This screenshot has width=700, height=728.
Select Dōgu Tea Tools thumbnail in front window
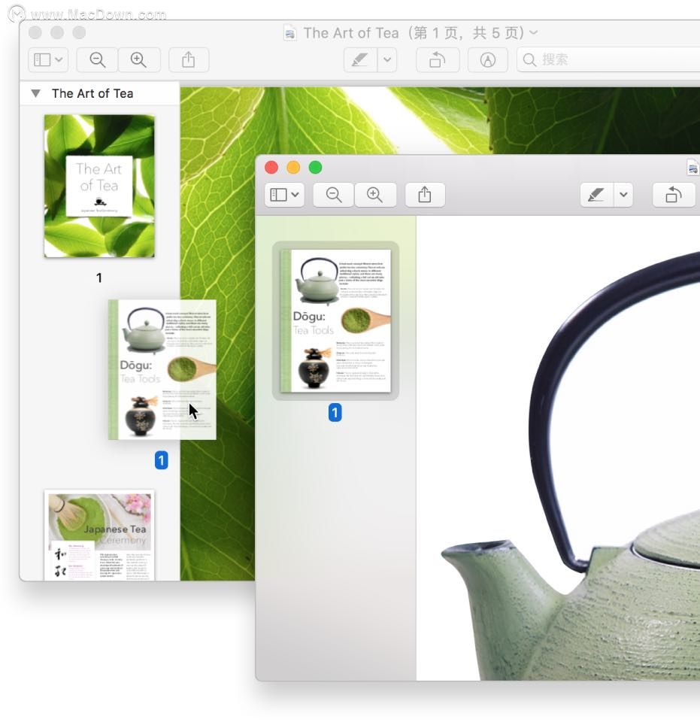pyautogui.click(x=335, y=321)
